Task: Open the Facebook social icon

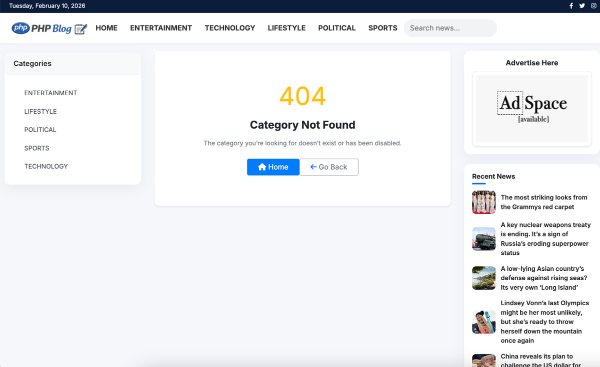Action: tap(571, 6)
